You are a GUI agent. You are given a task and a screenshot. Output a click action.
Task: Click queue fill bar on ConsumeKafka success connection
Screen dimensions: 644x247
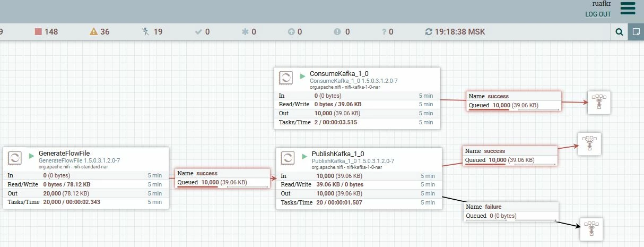[x=513, y=110]
